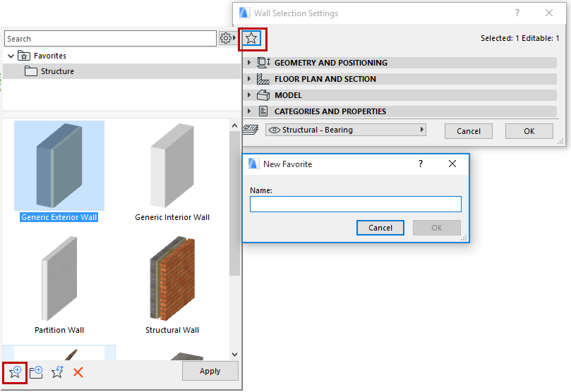The image size is (571, 392).
Task: Focus the favorite Name input field
Action: (x=356, y=204)
